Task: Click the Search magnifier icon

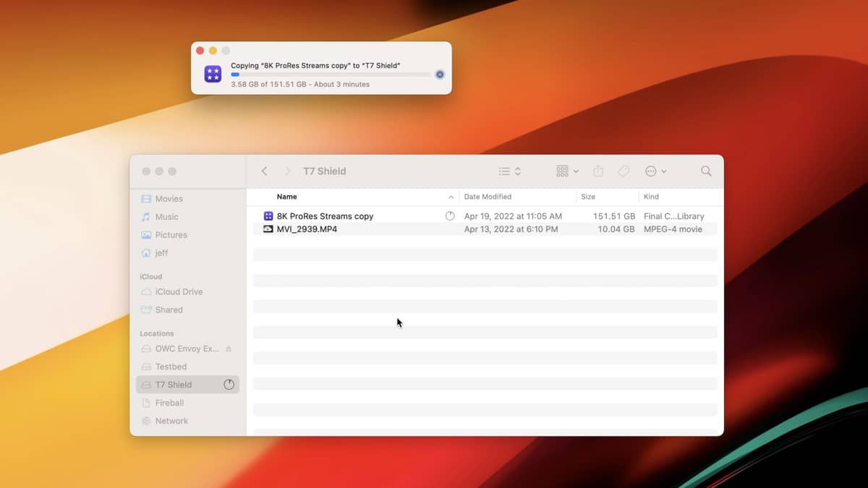Action: click(706, 171)
